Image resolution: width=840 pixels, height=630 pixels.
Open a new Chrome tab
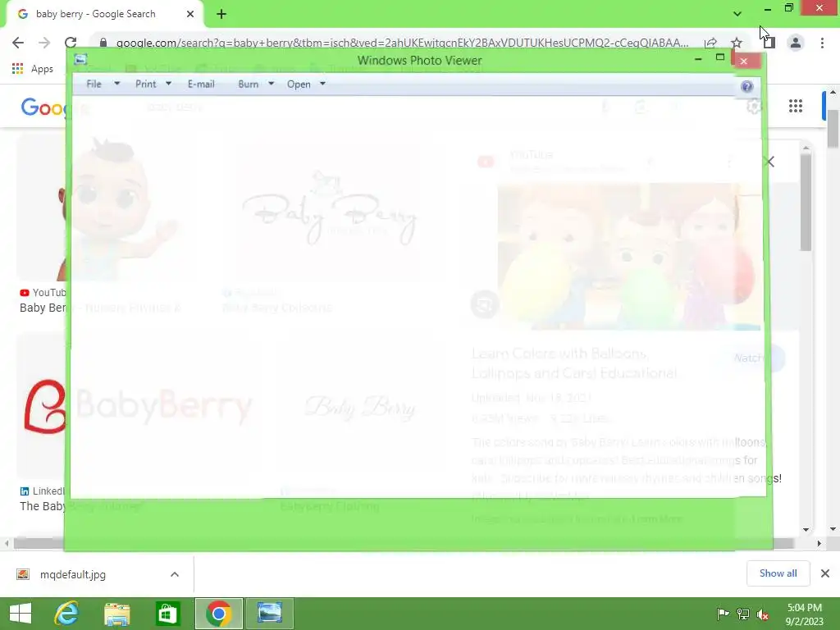pyautogui.click(x=221, y=15)
